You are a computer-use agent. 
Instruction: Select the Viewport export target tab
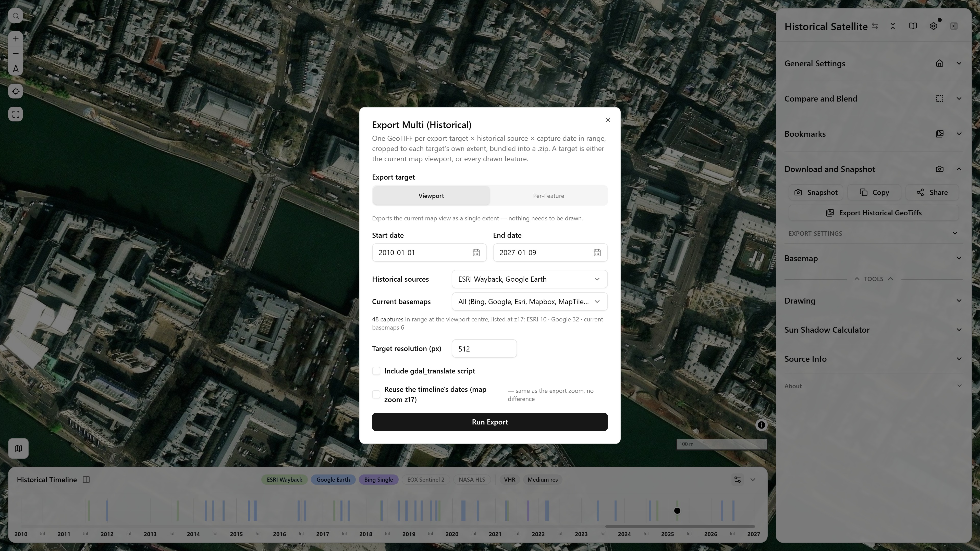click(431, 196)
